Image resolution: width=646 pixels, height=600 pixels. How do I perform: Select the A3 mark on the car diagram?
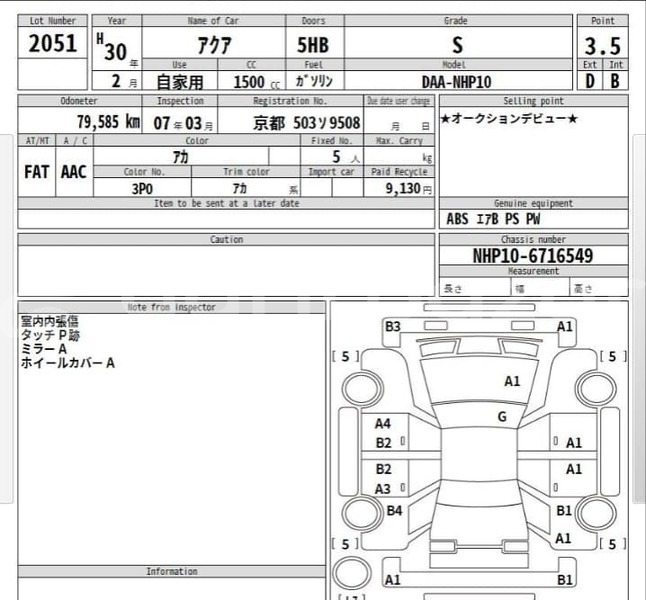click(x=383, y=489)
